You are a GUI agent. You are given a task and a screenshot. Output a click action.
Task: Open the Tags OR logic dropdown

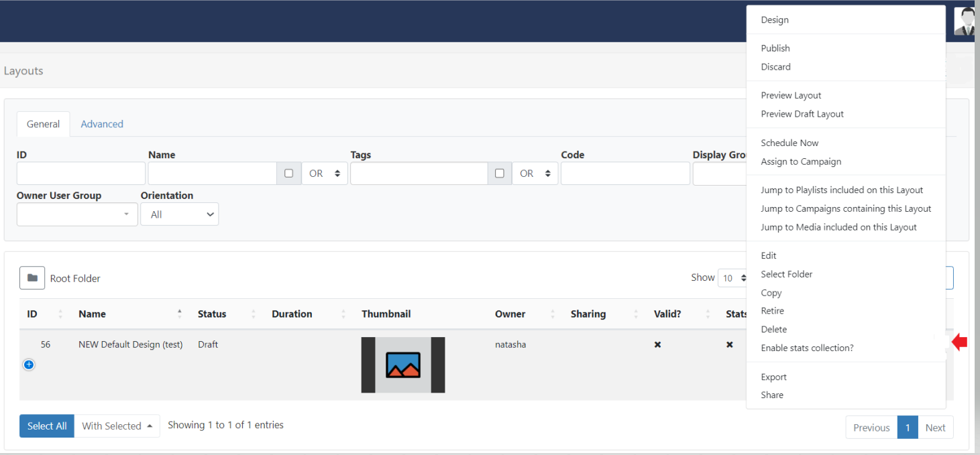click(x=535, y=173)
